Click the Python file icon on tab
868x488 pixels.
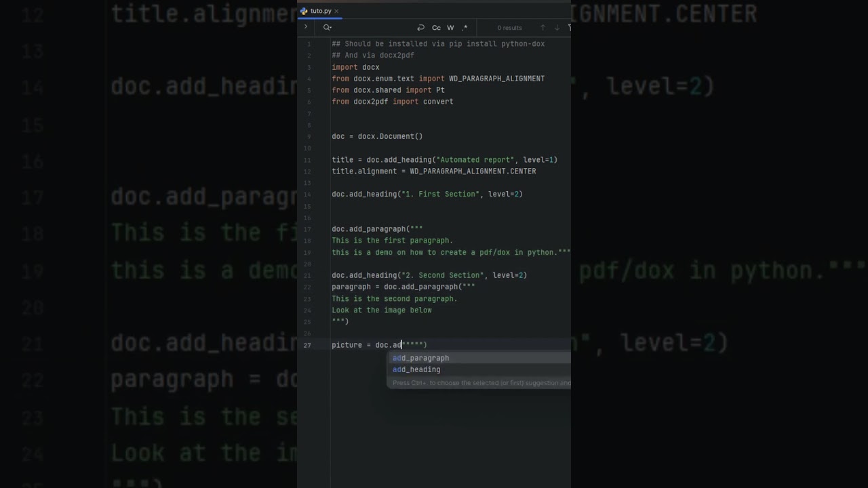[x=304, y=11]
